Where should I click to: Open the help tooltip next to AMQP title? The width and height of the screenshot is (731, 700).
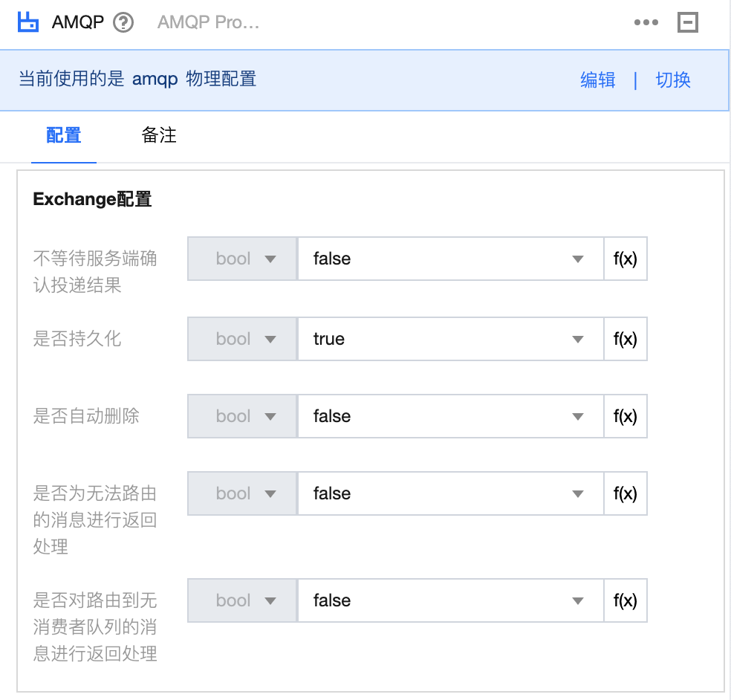tap(123, 22)
